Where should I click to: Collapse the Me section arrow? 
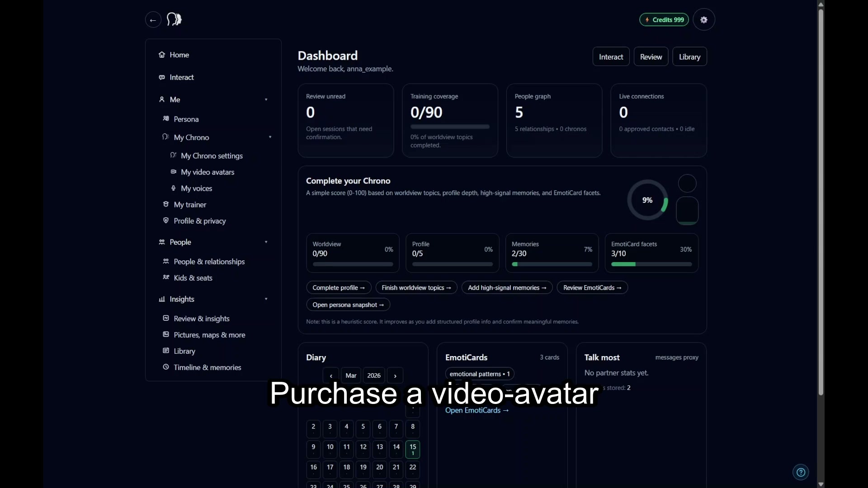coord(266,99)
